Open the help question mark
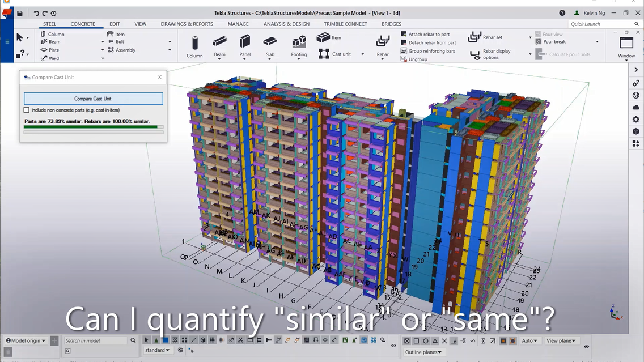Screen dimensions: 644x362 tap(562, 13)
